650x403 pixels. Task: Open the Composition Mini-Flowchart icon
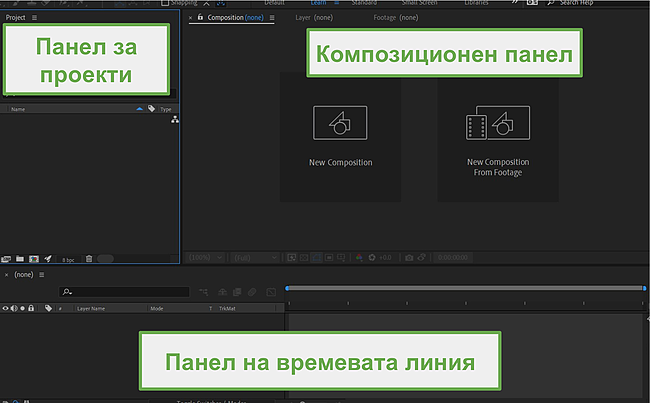click(x=204, y=292)
